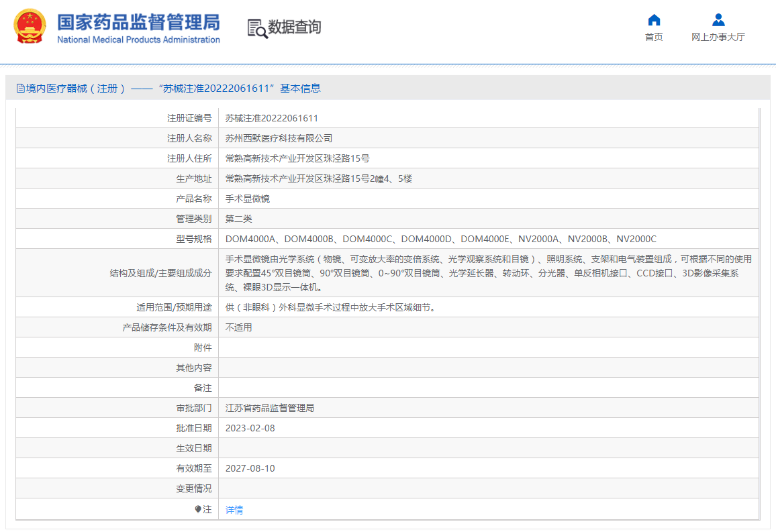Image resolution: width=776 pixels, height=532 pixels.
Task: Go to home via house icon
Action: click(x=654, y=19)
